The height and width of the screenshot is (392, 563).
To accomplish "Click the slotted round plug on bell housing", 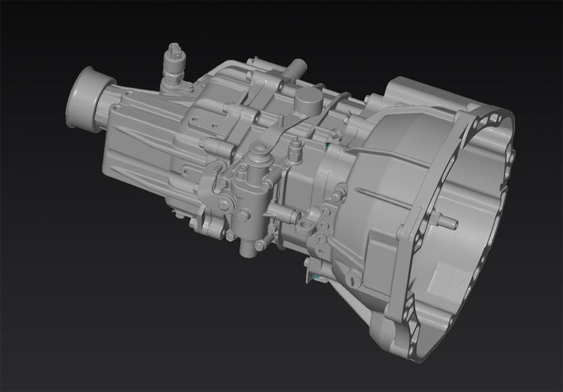I will pyautogui.click(x=354, y=278).
